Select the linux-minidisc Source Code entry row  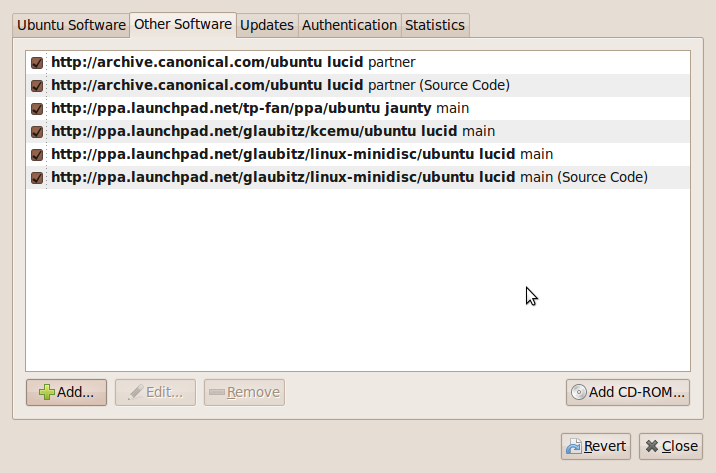point(349,178)
